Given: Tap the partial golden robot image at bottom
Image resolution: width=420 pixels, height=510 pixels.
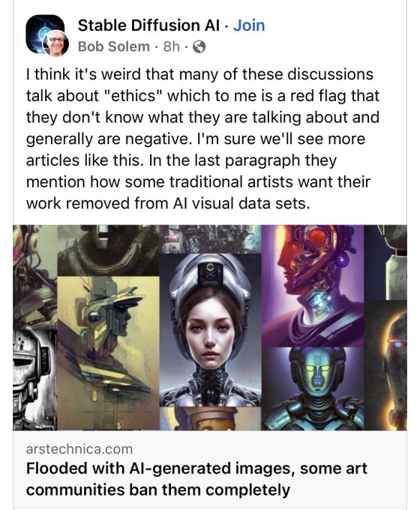Looking at the screenshot, I should (x=210, y=419).
